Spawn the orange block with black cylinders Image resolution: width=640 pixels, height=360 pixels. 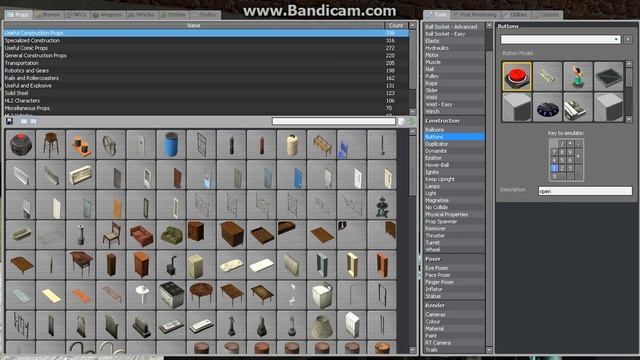[x=80, y=144]
